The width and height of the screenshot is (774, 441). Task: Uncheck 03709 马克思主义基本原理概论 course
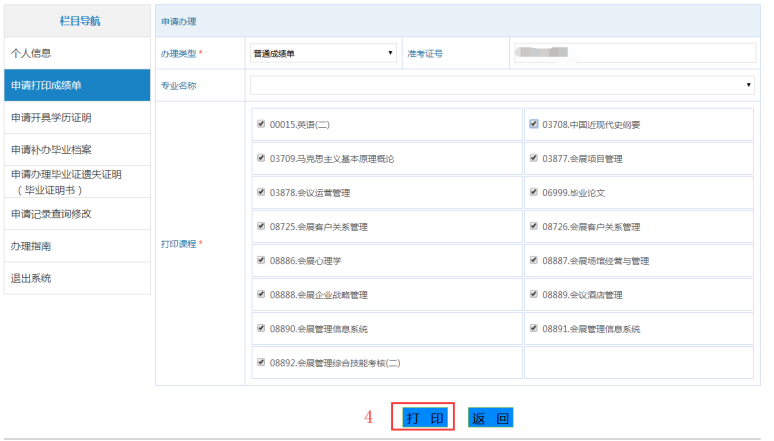[x=261, y=159]
